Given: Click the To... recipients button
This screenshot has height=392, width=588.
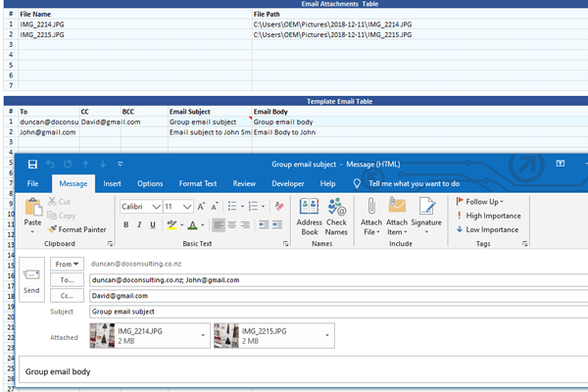Looking at the screenshot, I should coord(67,280).
